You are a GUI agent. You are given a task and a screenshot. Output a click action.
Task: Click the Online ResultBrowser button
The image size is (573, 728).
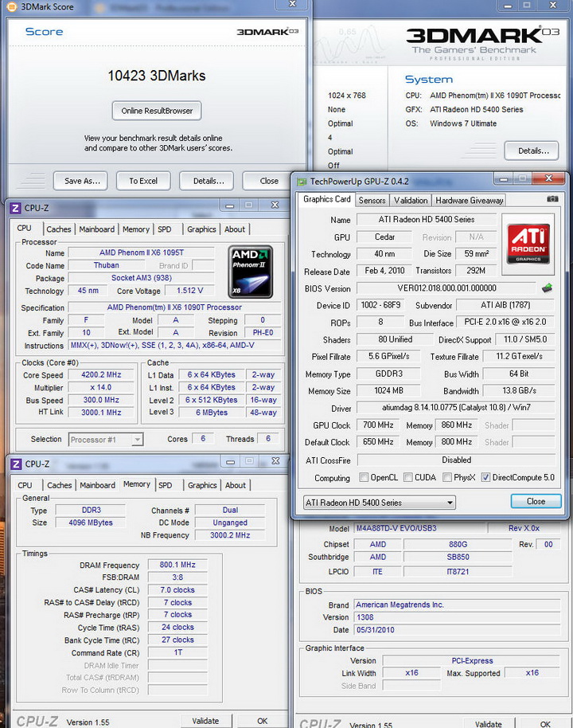coord(157,111)
